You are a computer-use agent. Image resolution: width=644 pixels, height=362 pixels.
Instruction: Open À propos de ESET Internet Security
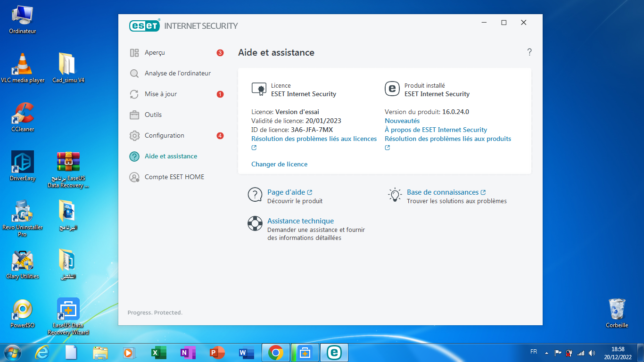[x=436, y=130]
